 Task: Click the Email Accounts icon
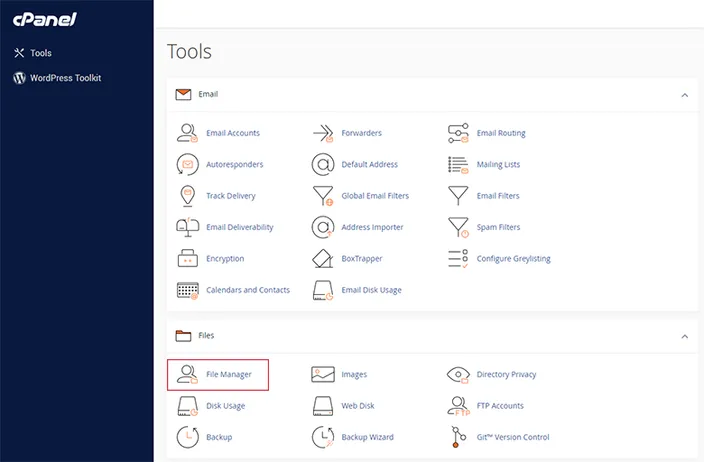[x=187, y=133]
